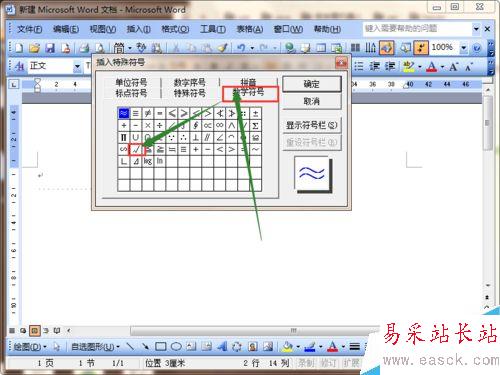Open the 工具(T) menu
The width and height of the screenshot is (500, 375).
tap(213, 29)
